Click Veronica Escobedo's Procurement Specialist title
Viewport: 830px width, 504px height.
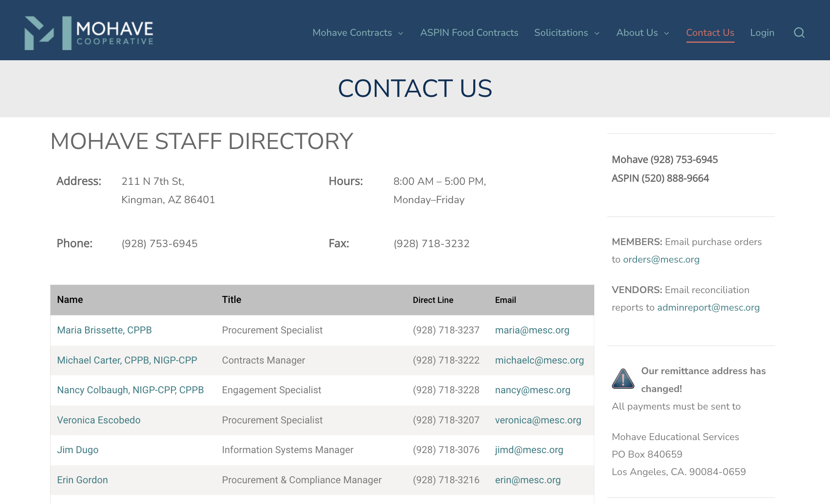(272, 420)
